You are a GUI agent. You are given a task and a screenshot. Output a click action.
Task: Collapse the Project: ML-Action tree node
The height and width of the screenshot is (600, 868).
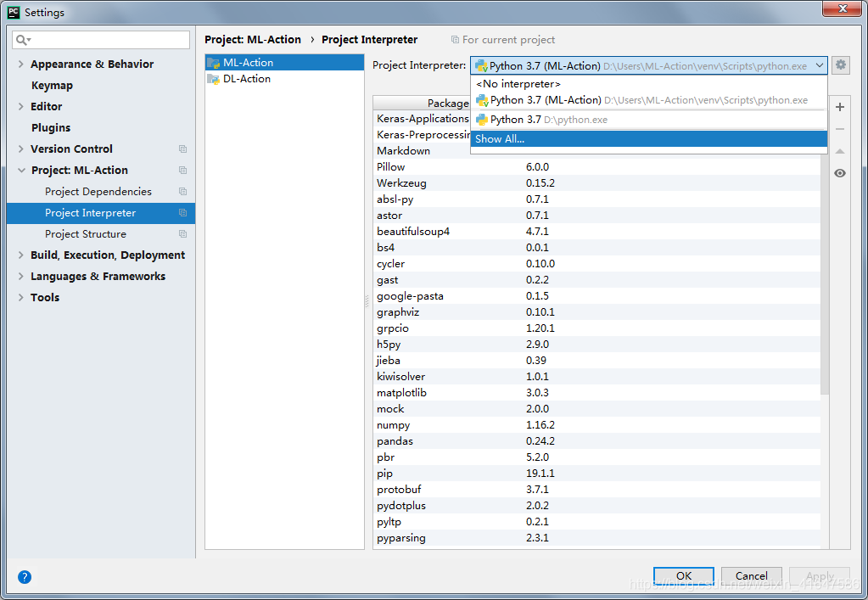(x=21, y=171)
